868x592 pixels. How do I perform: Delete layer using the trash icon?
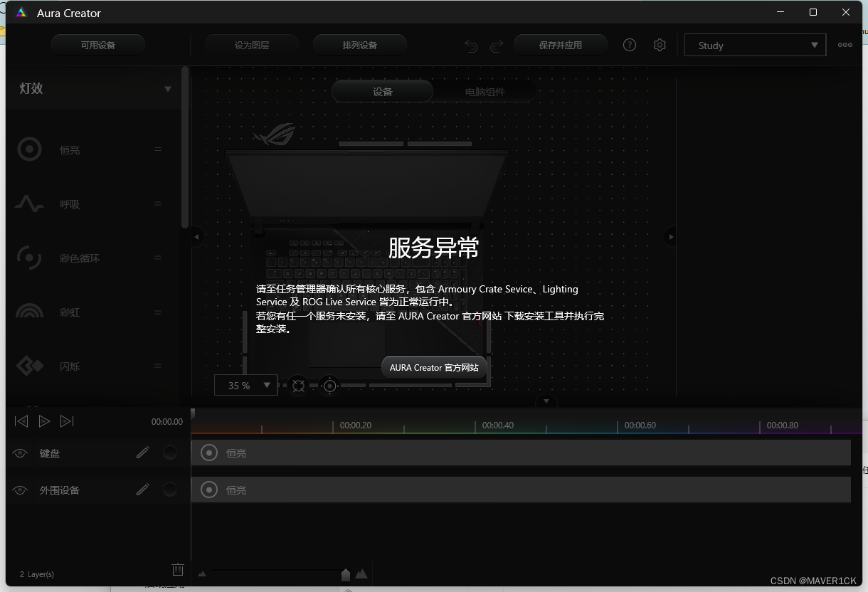pos(178,569)
